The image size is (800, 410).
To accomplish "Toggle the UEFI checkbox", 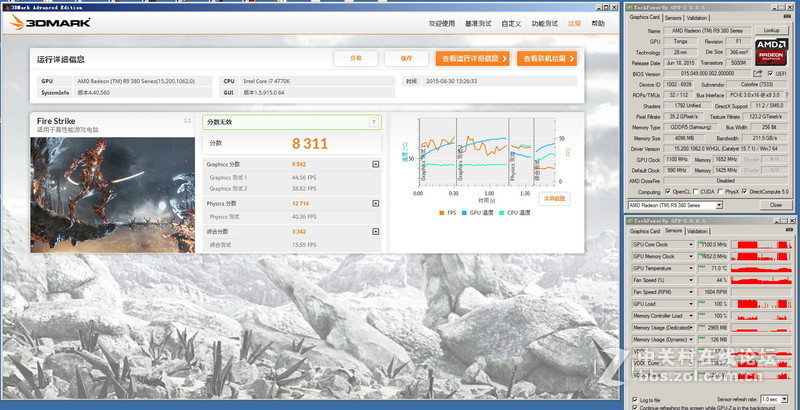I will pyautogui.click(x=770, y=74).
